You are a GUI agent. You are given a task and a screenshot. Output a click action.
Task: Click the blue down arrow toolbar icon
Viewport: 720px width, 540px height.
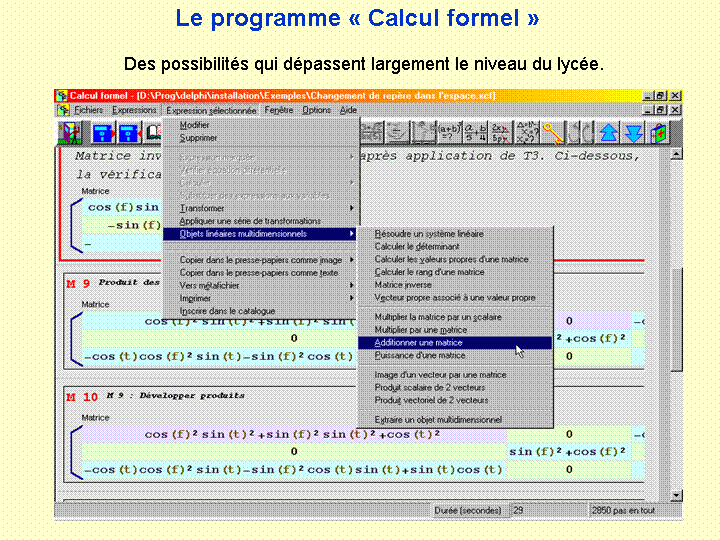[x=633, y=132]
